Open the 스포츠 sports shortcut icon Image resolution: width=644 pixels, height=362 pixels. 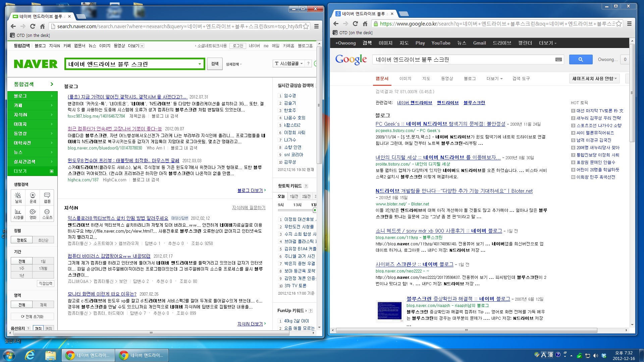click(x=47, y=214)
